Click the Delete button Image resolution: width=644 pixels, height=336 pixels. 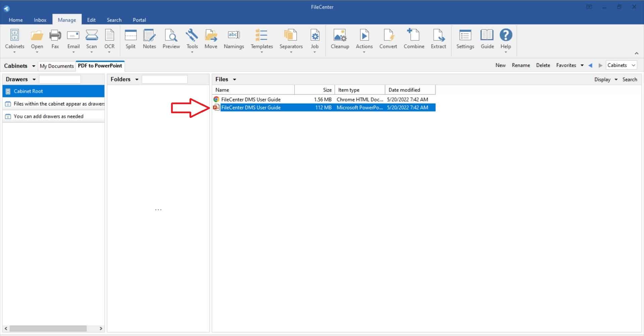point(543,65)
